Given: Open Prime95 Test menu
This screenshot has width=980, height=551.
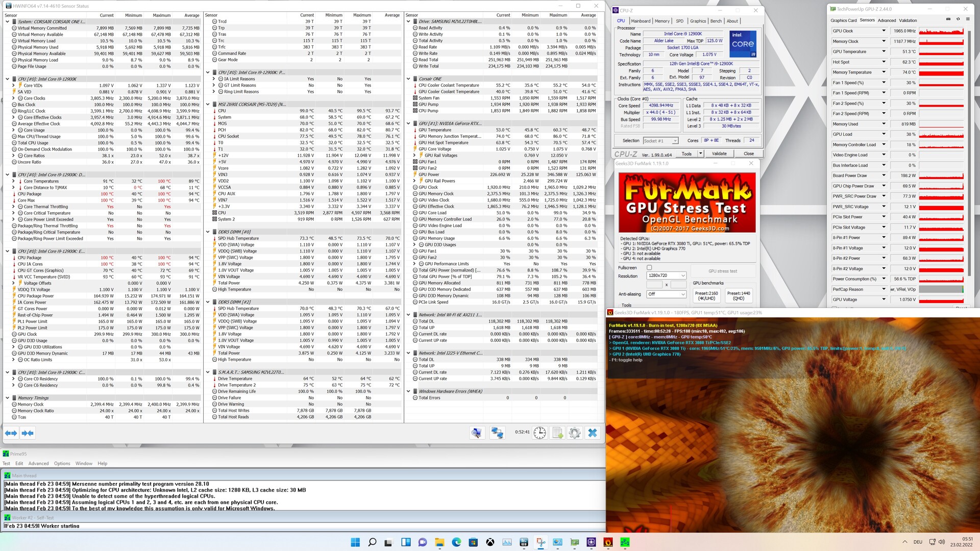Looking at the screenshot, I should click(x=6, y=463).
